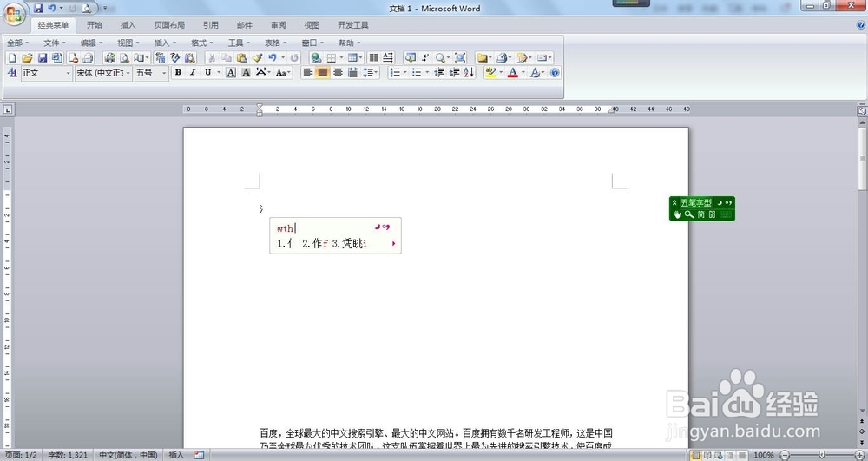
Task: Click the 字数: 1,321 word count
Action: click(x=68, y=455)
